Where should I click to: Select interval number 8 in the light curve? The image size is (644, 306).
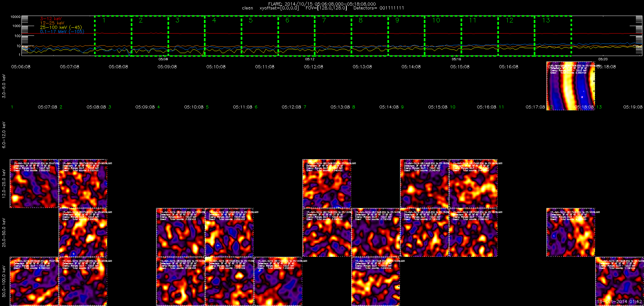tap(370, 36)
